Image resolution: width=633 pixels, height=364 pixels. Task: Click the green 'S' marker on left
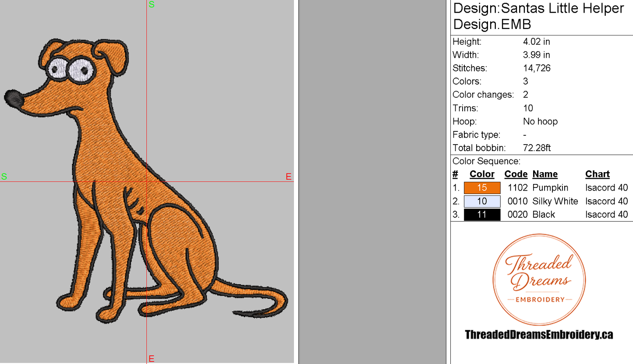click(x=4, y=177)
